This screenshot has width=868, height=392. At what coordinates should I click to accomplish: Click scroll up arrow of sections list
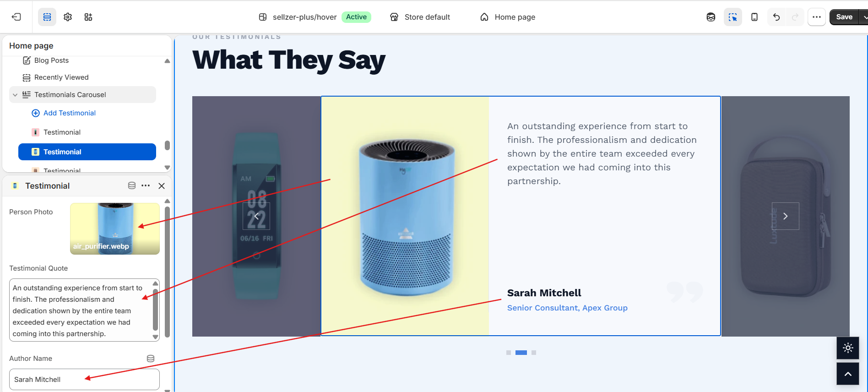(167, 61)
